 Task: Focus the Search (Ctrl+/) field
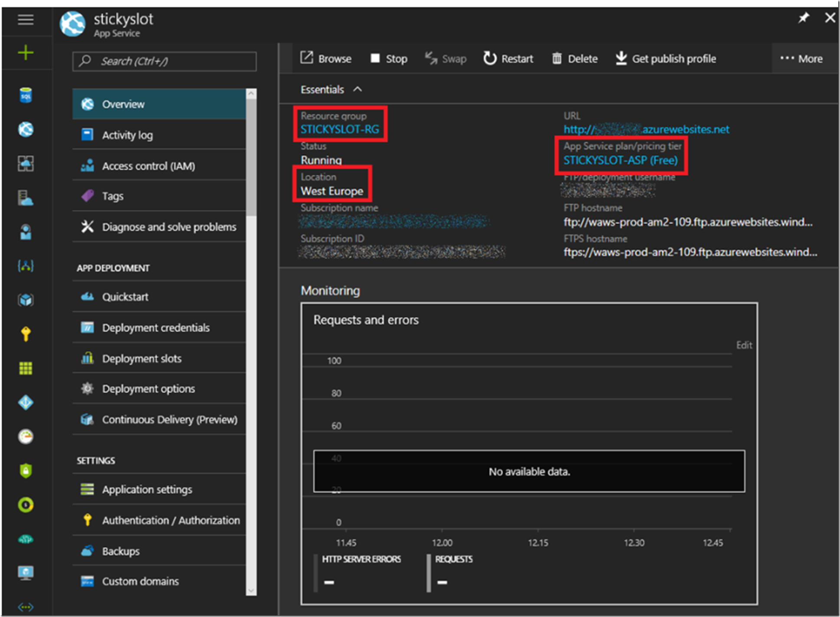pyautogui.click(x=164, y=61)
